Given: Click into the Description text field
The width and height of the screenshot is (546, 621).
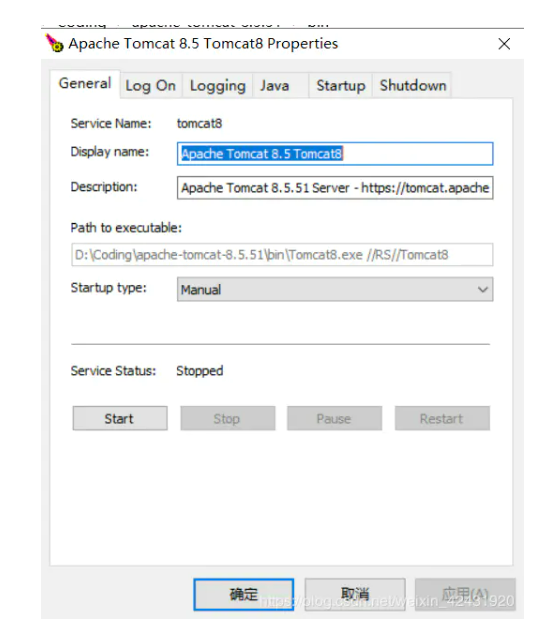Looking at the screenshot, I should 335,188.
